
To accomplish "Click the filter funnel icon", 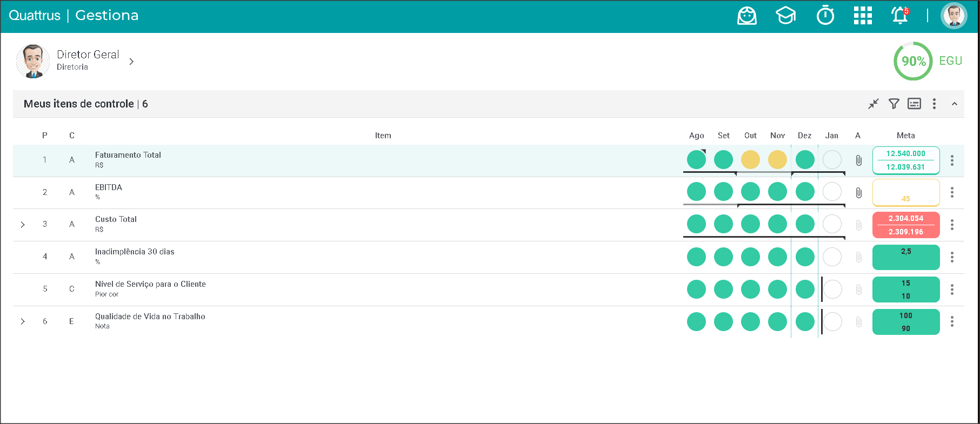I will point(894,104).
